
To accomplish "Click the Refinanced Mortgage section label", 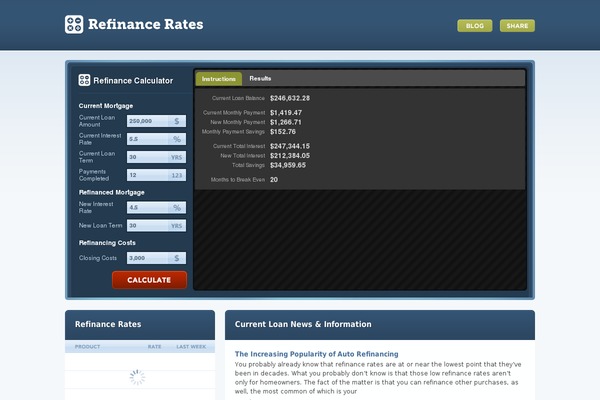I will pyautogui.click(x=111, y=192).
